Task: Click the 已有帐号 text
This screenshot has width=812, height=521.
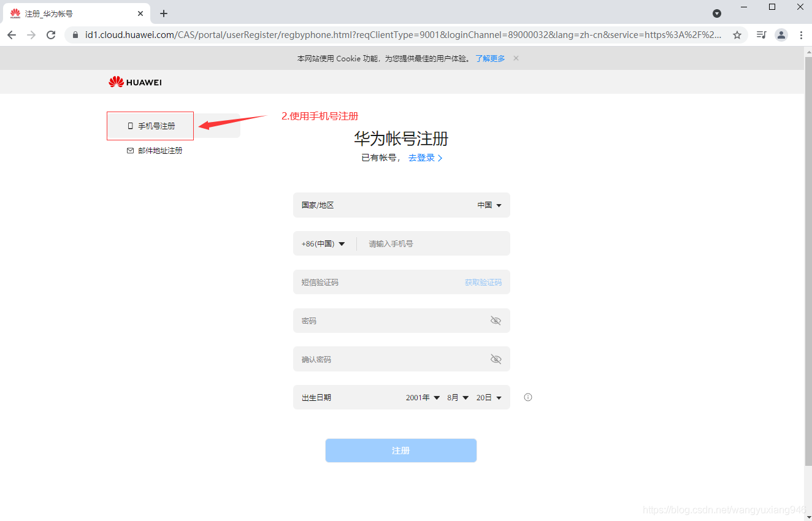Action: [380, 158]
